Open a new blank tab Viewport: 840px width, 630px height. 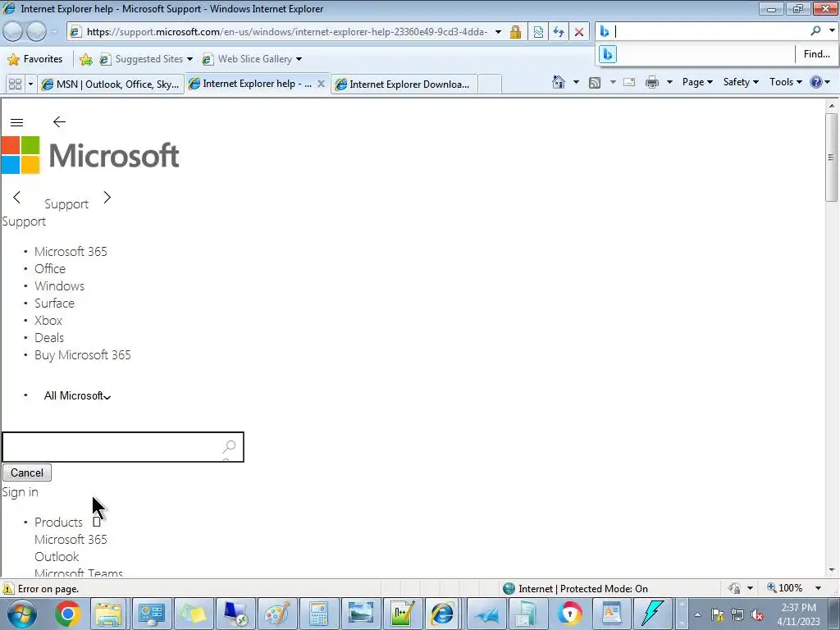490,84
